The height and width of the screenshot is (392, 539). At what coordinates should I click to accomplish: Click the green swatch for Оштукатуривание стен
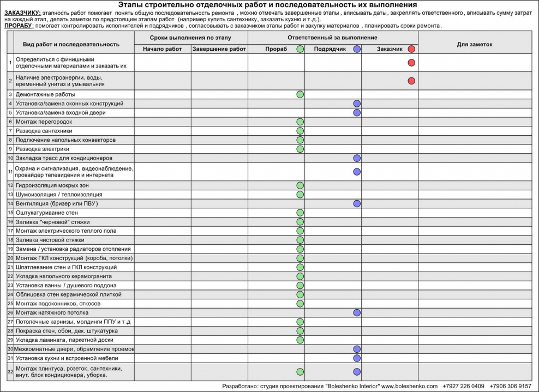point(299,212)
